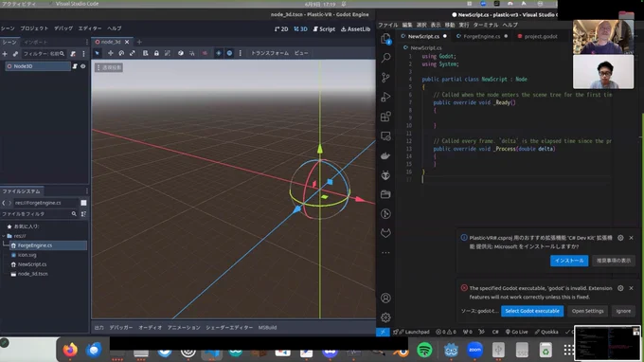Switch to Godot 2D workspace
The width and height of the screenshot is (644, 362).
coord(281,29)
